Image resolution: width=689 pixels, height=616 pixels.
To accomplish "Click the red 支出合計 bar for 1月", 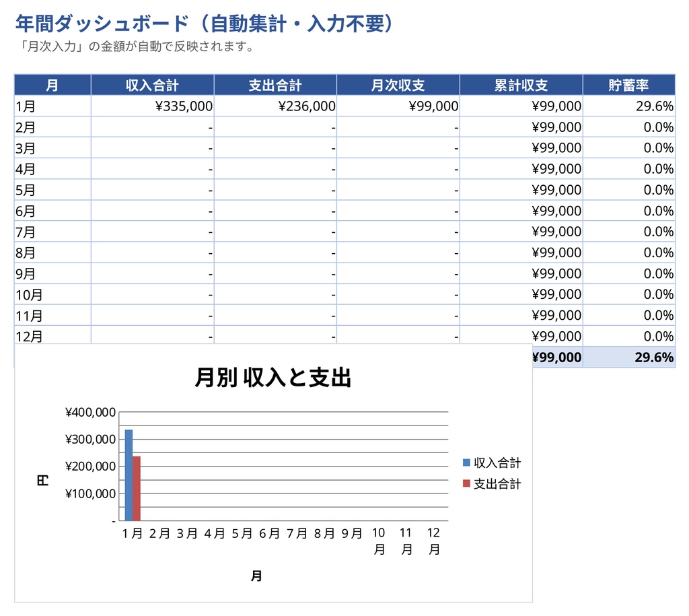I will (x=137, y=489).
